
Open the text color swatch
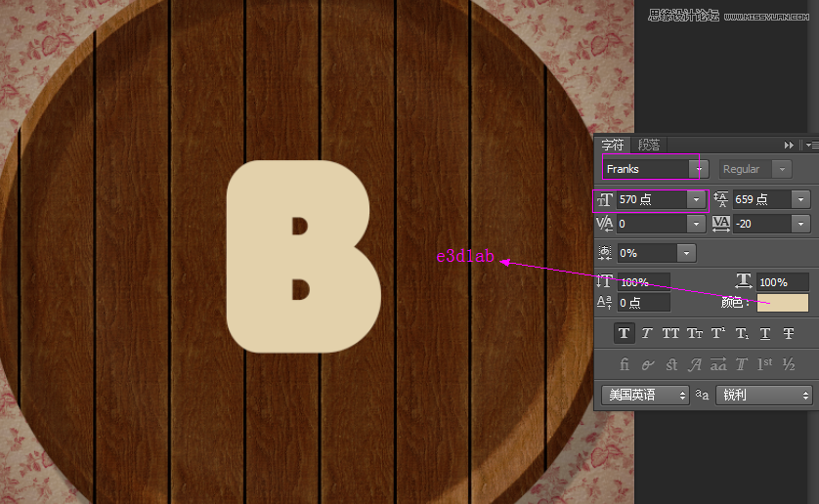coord(783,303)
